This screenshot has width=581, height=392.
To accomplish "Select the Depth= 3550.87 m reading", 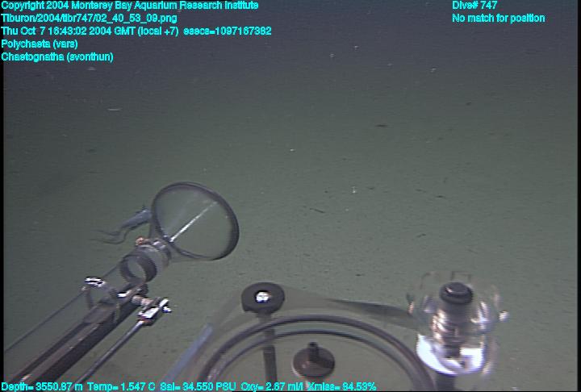I will pos(42,387).
